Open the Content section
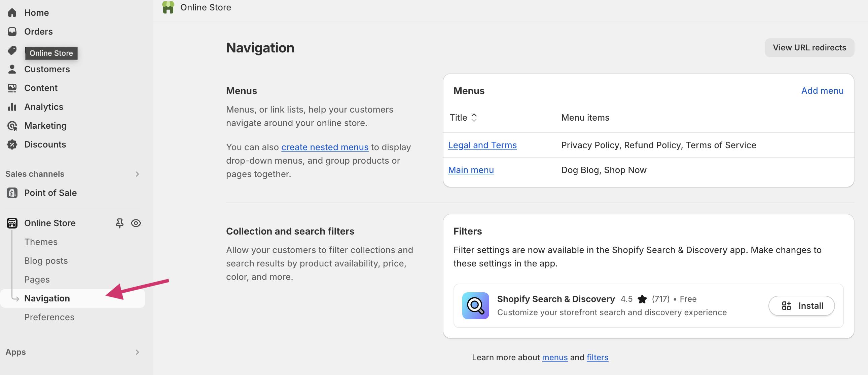Image resolution: width=868 pixels, height=375 pixels. click(41, 88)
